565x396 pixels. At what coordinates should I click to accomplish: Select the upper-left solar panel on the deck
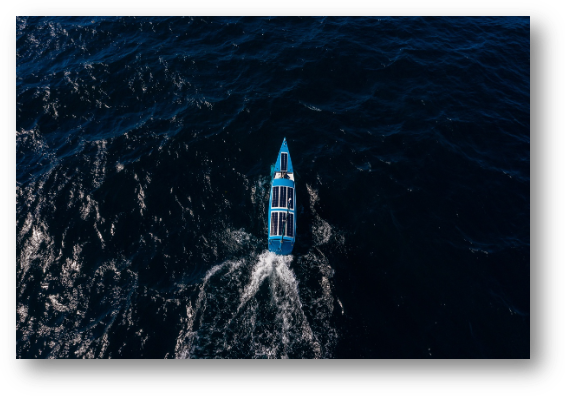point(275,197)
